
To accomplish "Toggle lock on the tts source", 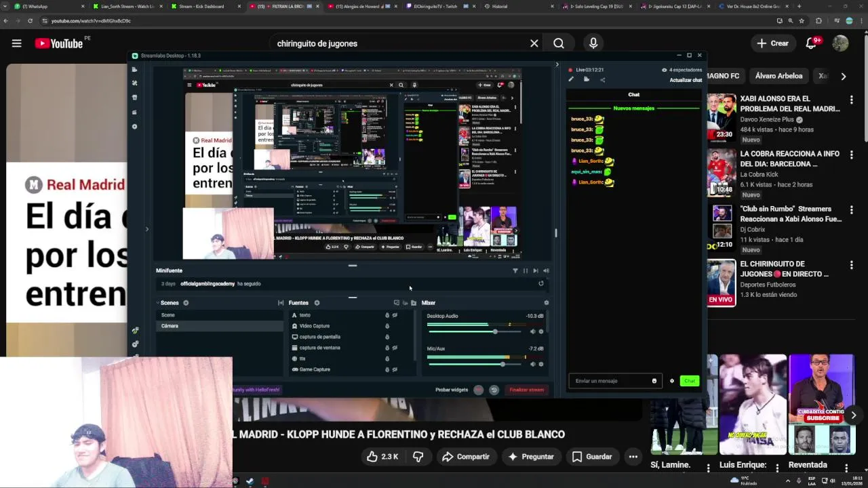I will 387,359.
